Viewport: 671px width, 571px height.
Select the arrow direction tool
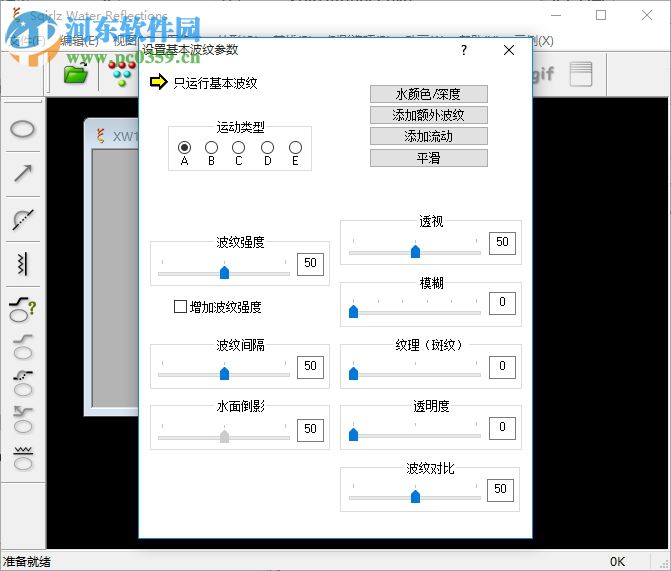coord(23,173)
